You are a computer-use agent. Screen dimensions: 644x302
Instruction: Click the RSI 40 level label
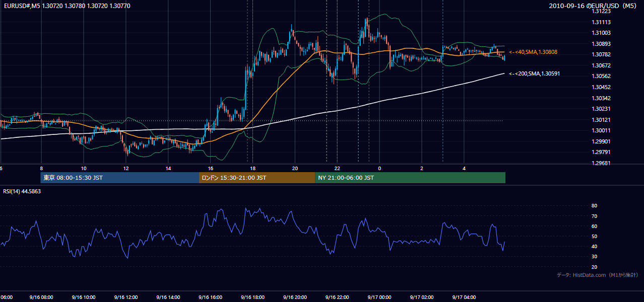pyautogui.click(x=594, y=247)
